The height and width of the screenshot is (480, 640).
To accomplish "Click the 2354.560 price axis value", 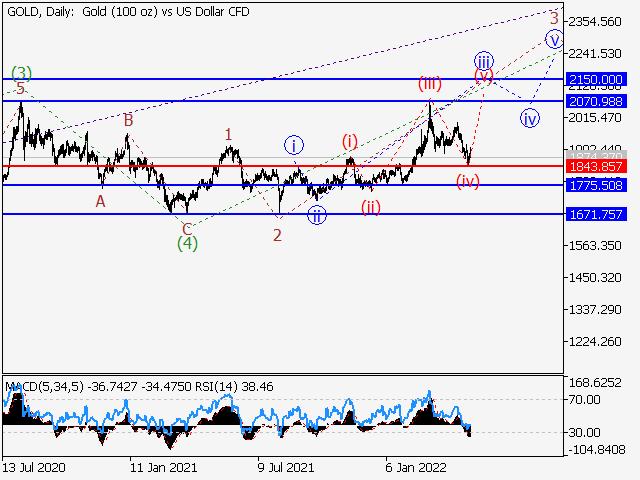I will click(x=595, y=21).
